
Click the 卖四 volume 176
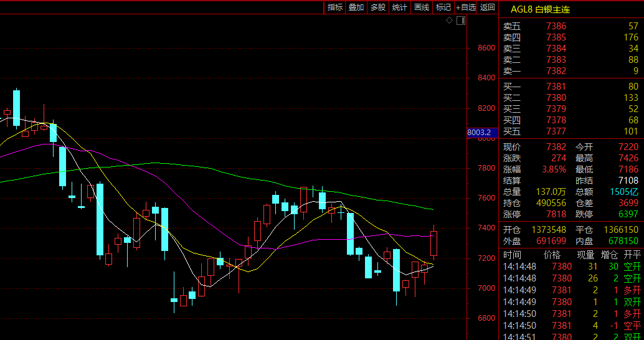click(631, 38)
